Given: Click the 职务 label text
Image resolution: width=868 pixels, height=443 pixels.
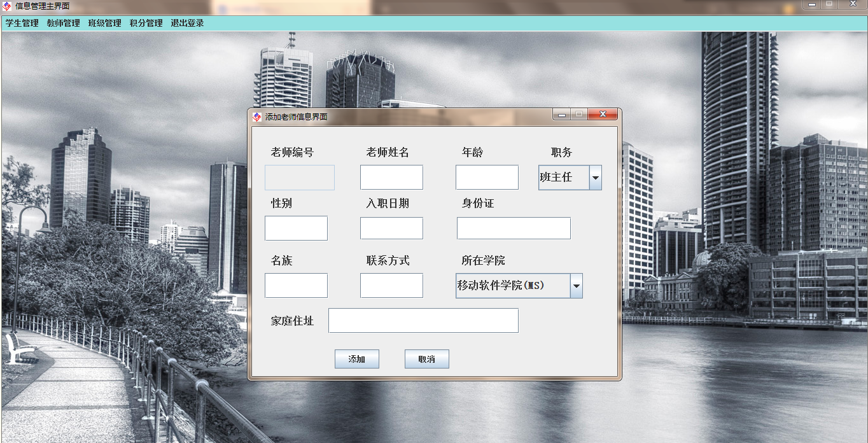Looking at the screenshot, I should 562,153.
